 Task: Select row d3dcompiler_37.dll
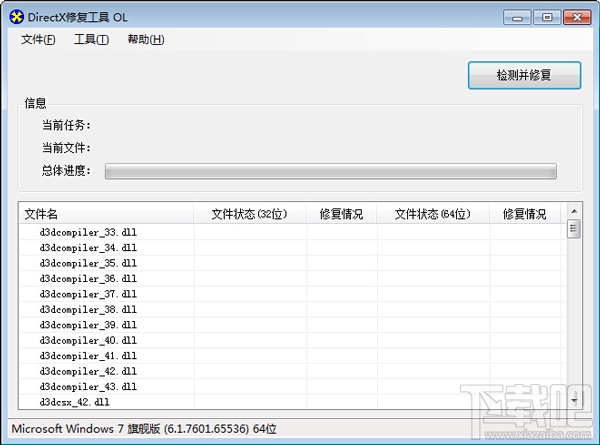coord(293,294)
